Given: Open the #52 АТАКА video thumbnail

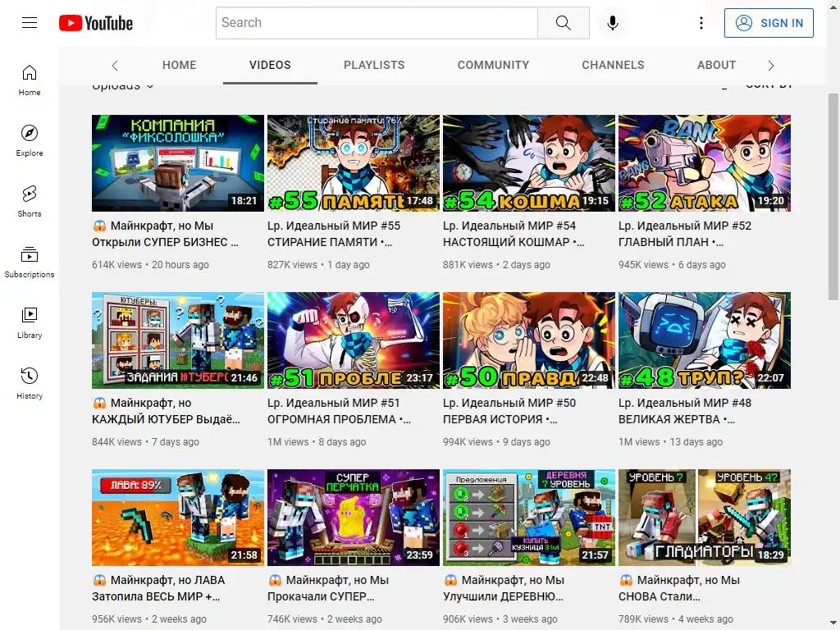Looking at the screenshot, I should pyautogui.click(x=705, y=163).
